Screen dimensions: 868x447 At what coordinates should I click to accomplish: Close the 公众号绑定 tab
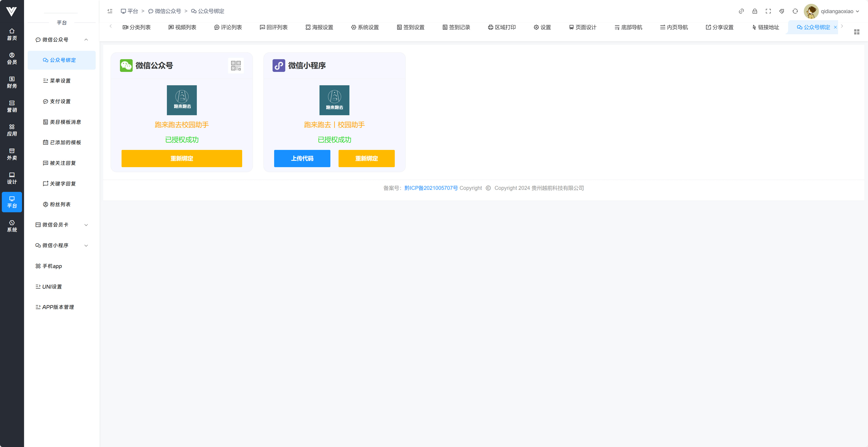tap(835, 27)
